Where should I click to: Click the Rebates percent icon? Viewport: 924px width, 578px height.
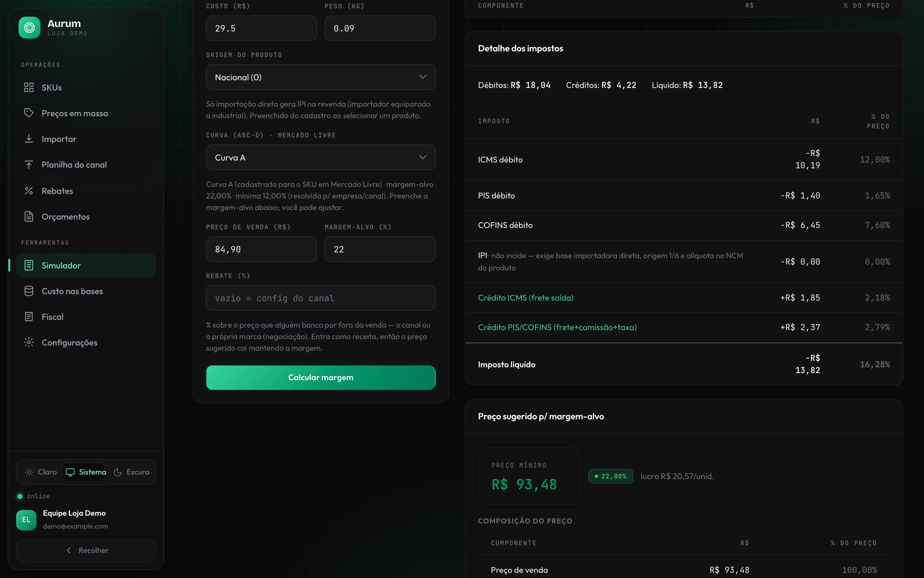(29, 191)
